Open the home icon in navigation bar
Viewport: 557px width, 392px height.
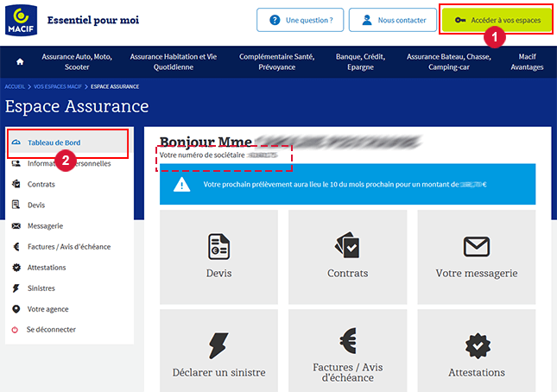click(x=20, y=62)
